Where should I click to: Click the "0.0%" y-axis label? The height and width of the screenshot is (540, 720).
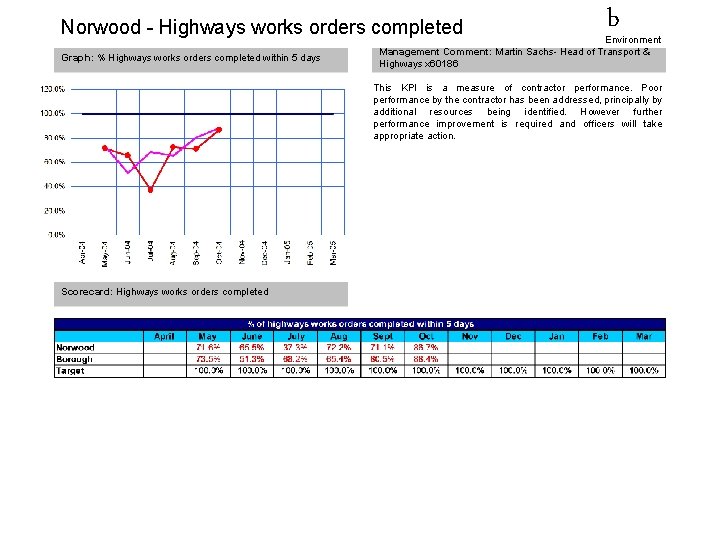click(x=56, y=235)
